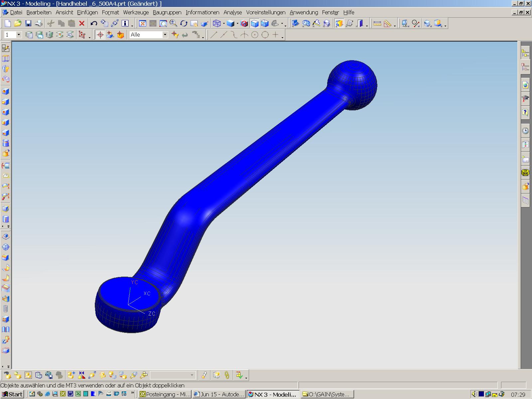Expand the view orientation dropdown arrow
Screen dimensions: 532x399
click(x=282, y=24)
